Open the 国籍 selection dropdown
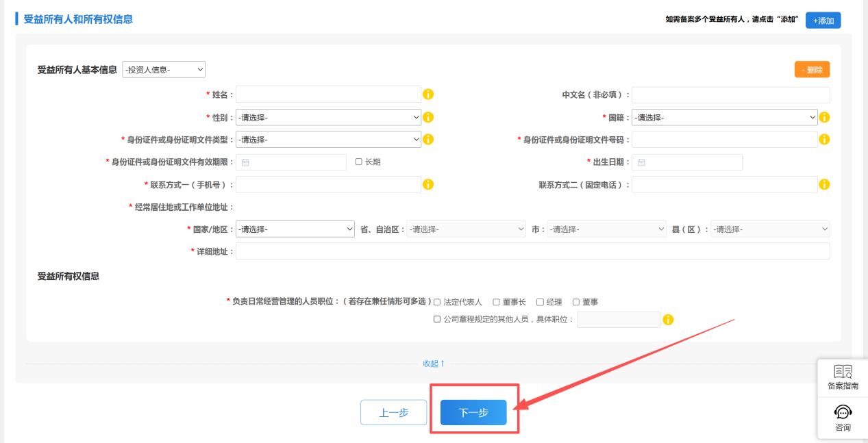868x443 pixels. [724, 118]
